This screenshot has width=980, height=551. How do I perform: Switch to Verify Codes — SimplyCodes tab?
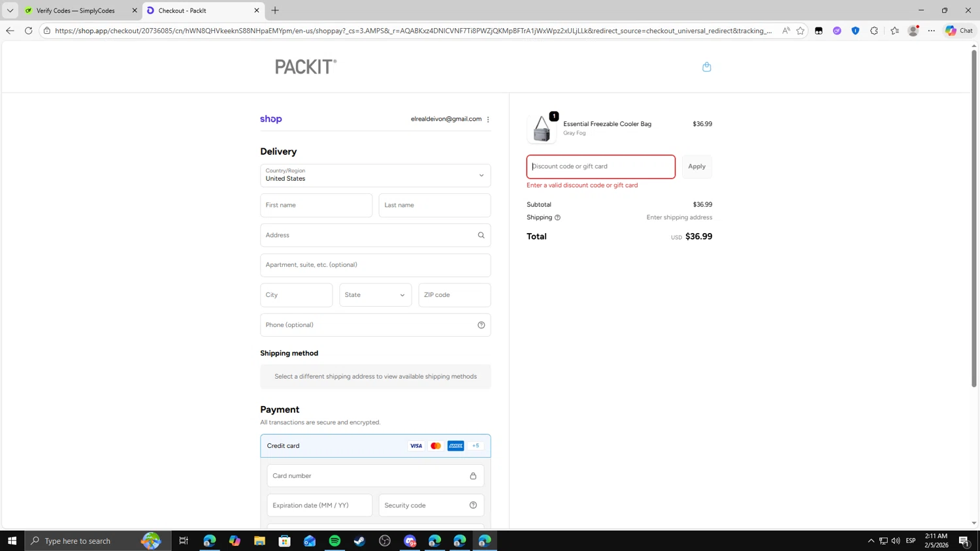[x=75, y=10]
